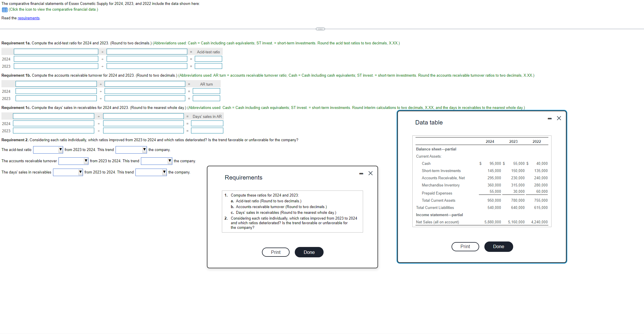
Task: Minimize the Data table dialog
Action: click(x=549, y=118)
